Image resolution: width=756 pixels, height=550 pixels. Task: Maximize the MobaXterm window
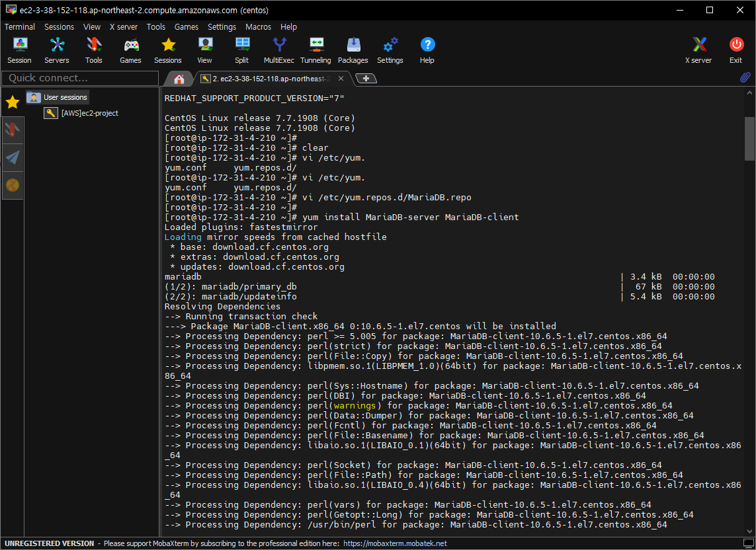[710, 10]
